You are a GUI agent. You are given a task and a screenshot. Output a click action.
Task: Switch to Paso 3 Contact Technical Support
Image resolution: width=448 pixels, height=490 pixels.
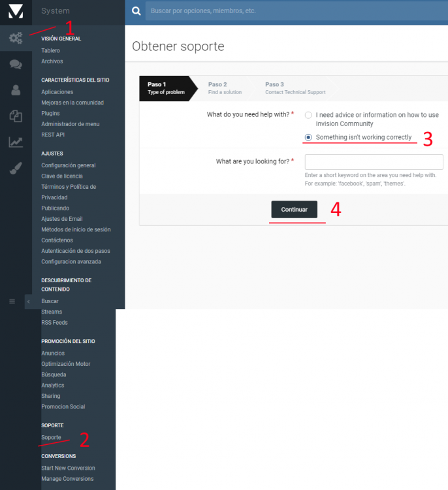click(x=295, y=88)
